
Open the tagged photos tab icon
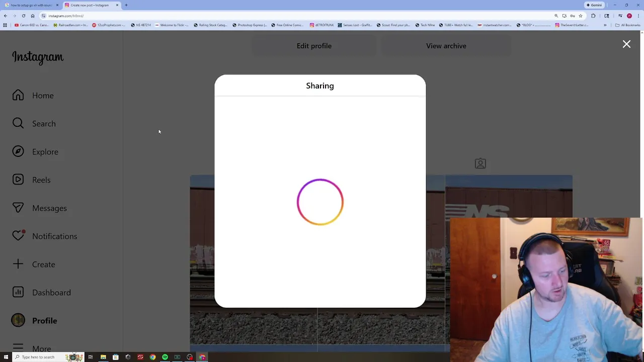(x=480, y=163)
